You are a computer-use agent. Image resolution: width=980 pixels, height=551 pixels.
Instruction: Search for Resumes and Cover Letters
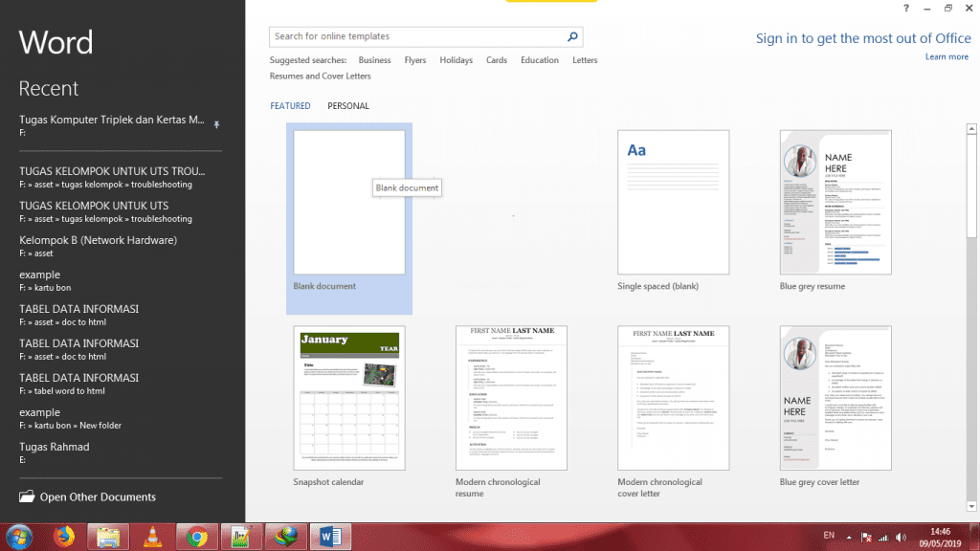pos(320,76)
